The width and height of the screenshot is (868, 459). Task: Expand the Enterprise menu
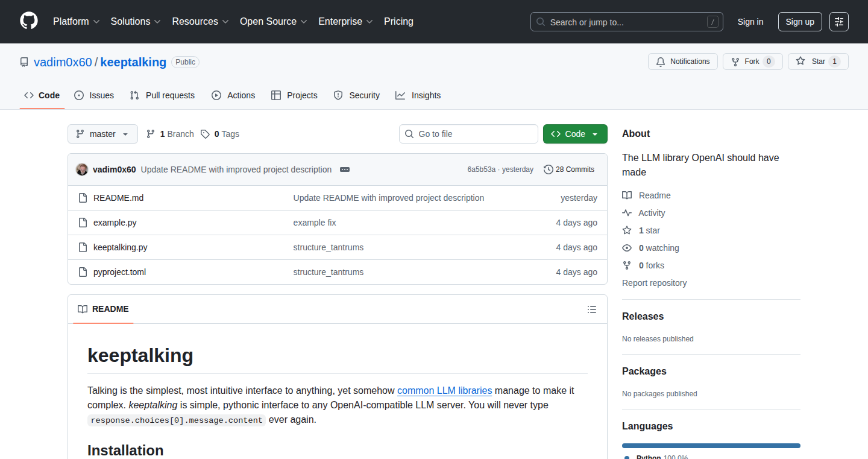click(x=346, y=21)
